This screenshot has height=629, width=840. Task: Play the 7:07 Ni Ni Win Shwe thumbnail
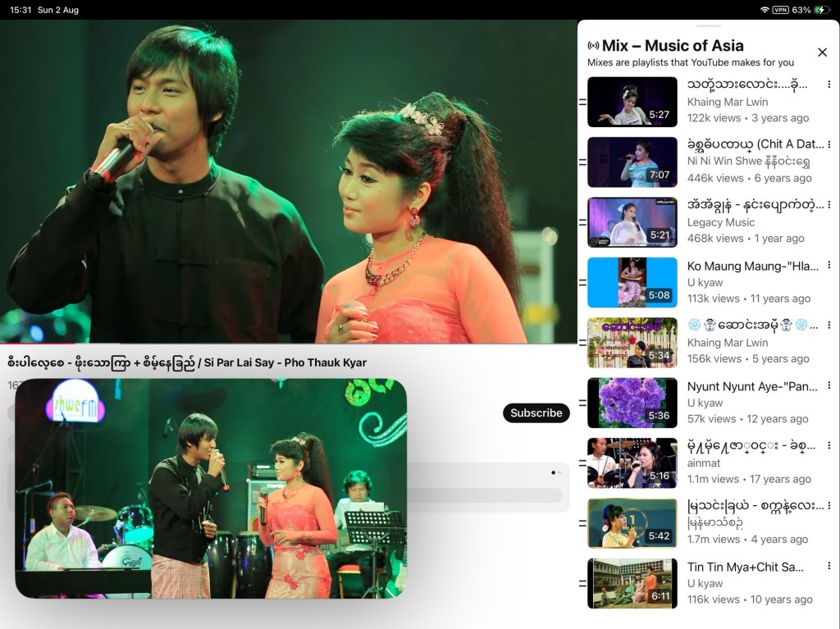click(x=632, y=162)
